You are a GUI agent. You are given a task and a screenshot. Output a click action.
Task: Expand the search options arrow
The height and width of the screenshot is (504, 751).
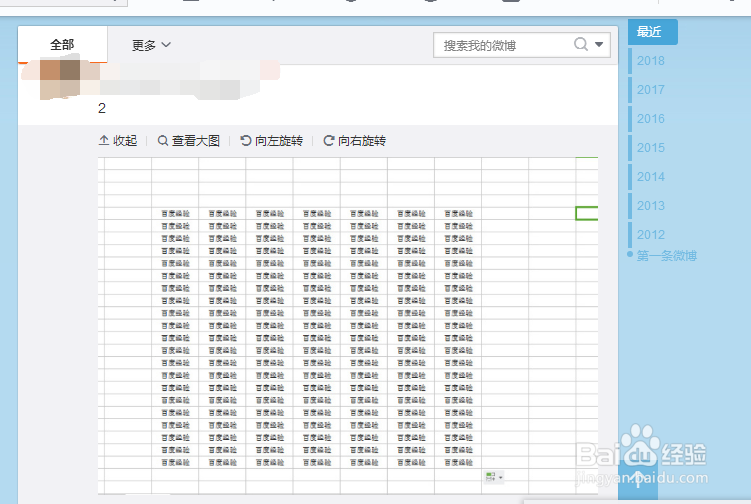599,45
